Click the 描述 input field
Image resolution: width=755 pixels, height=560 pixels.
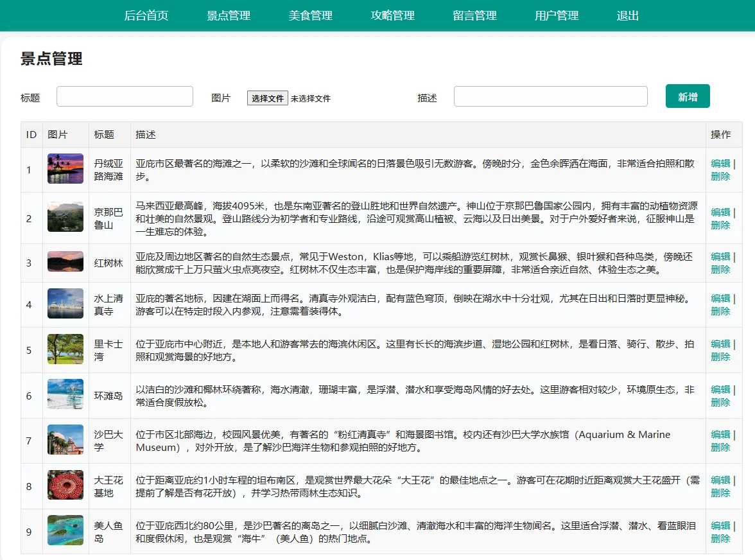pos(550,96)
